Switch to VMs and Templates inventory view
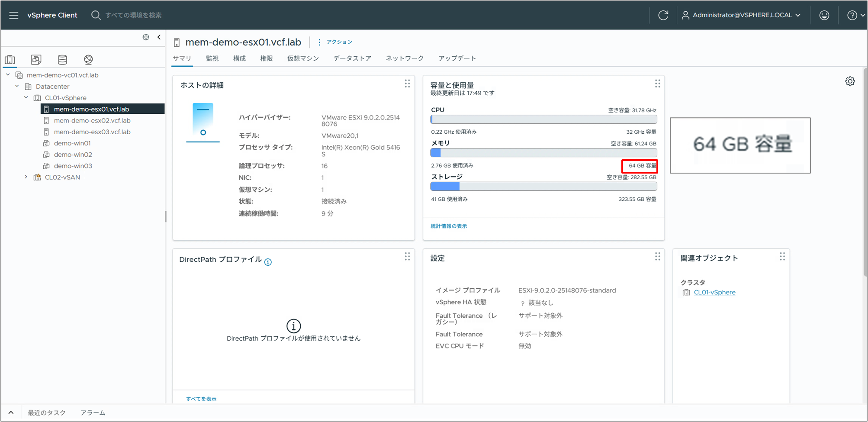The width and height of the screenshot is (868, 422). click(x=36, y=60)
